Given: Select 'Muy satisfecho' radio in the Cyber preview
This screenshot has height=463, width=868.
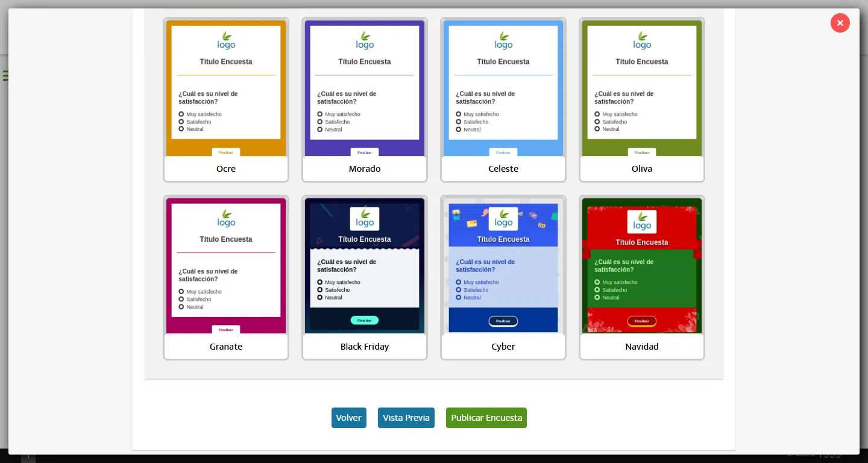Looking at the screenshot, I should pos(459,282).
